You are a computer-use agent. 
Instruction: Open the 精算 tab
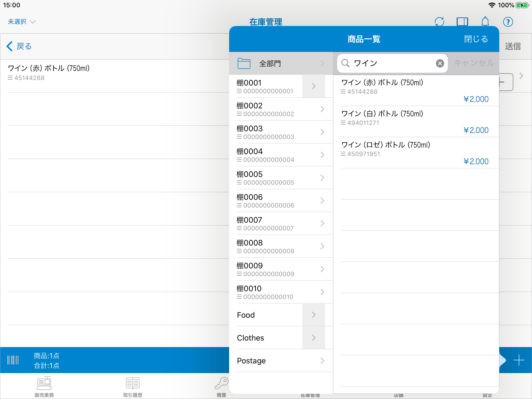(221, 387)
